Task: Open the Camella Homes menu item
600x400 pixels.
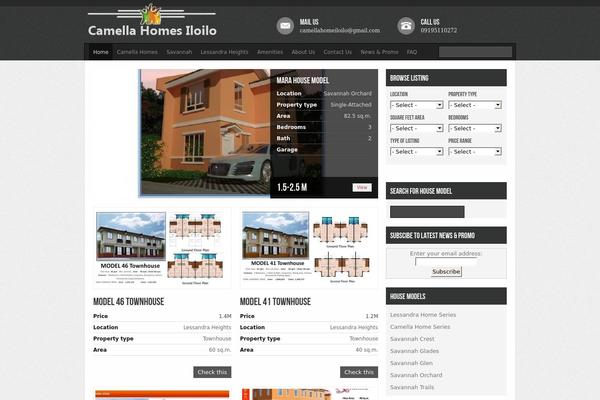Action: coord(137,52)
